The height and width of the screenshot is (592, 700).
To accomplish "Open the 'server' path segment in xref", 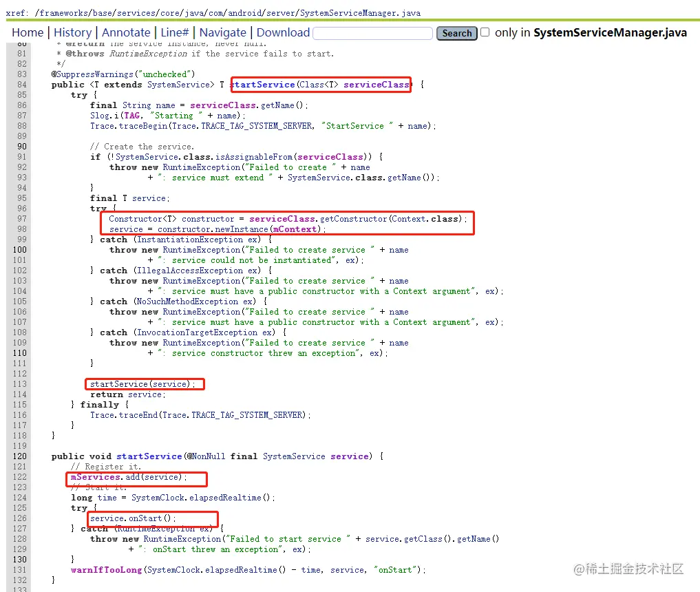I will [x=281, y=13].
